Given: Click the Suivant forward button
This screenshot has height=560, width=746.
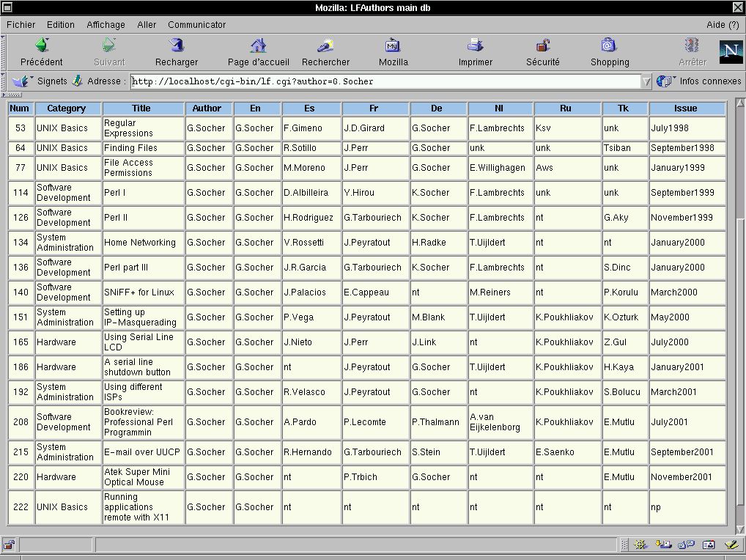Looking at the screenshot, I should (x=109, y=52).
